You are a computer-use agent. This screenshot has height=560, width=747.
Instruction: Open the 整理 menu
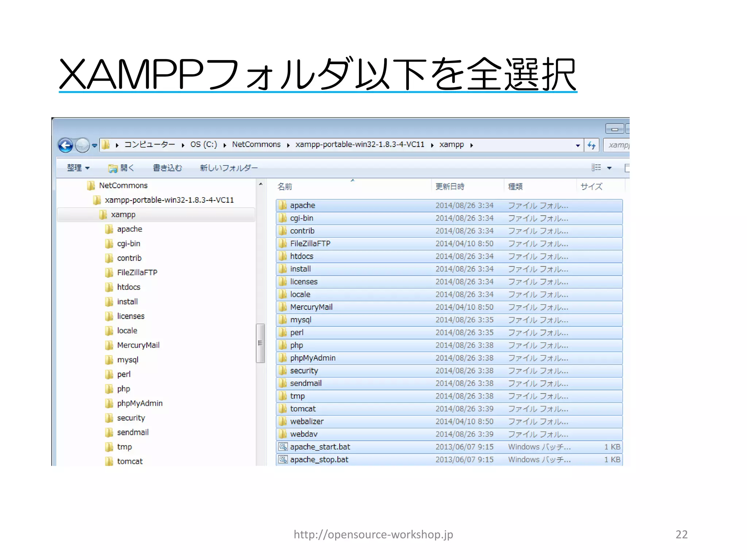78,168
